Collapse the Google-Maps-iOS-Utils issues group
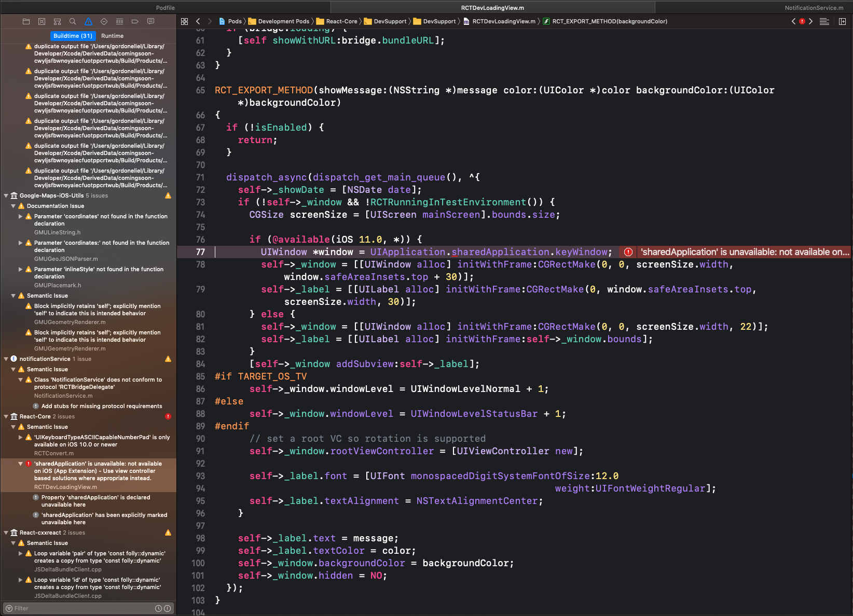853x616 pixels. [6, 195]
